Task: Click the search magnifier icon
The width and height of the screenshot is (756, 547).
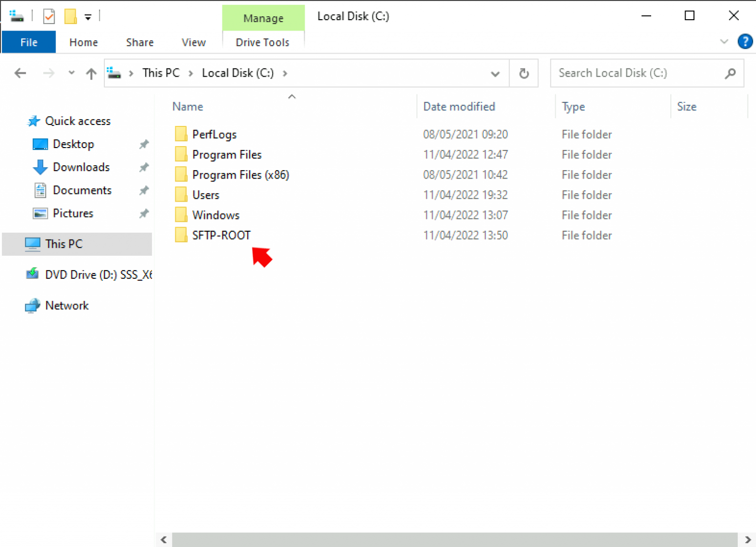Action: coord(730,73)
